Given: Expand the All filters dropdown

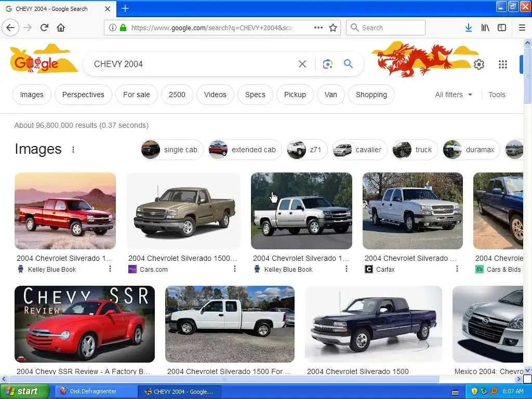Looking at the screenshot, I should point(454,95).
